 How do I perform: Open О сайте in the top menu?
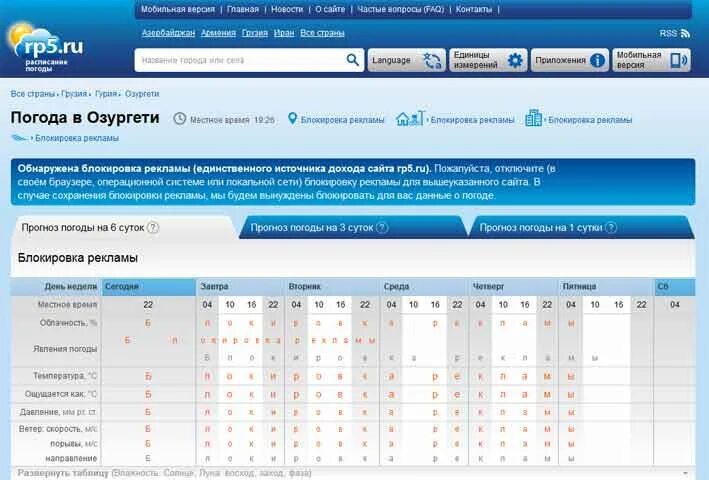coord(330,9)
